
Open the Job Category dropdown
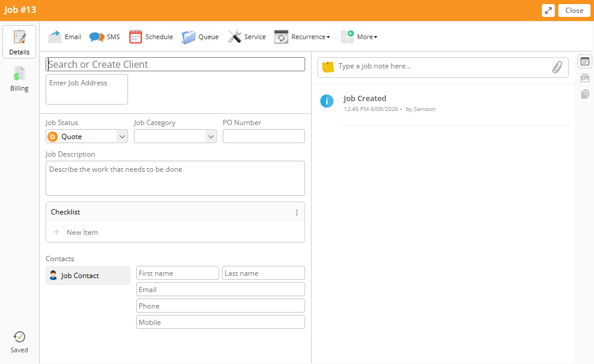[x=175, y=136]
